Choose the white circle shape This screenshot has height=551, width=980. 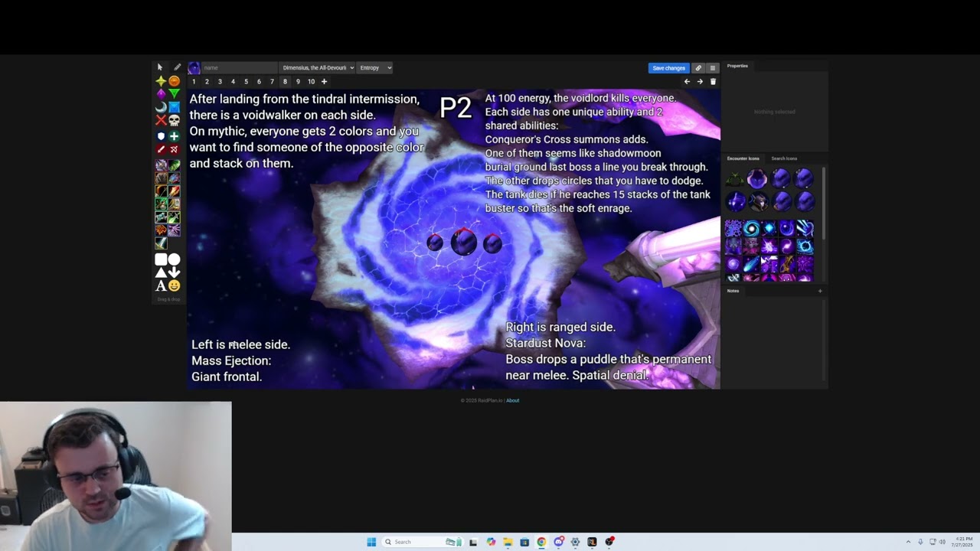point(174,259)
